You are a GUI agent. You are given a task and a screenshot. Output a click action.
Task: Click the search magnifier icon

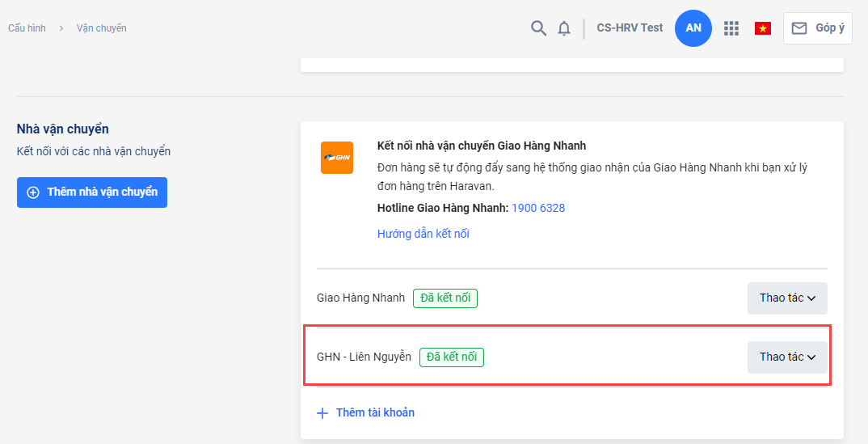coord(538,28)
